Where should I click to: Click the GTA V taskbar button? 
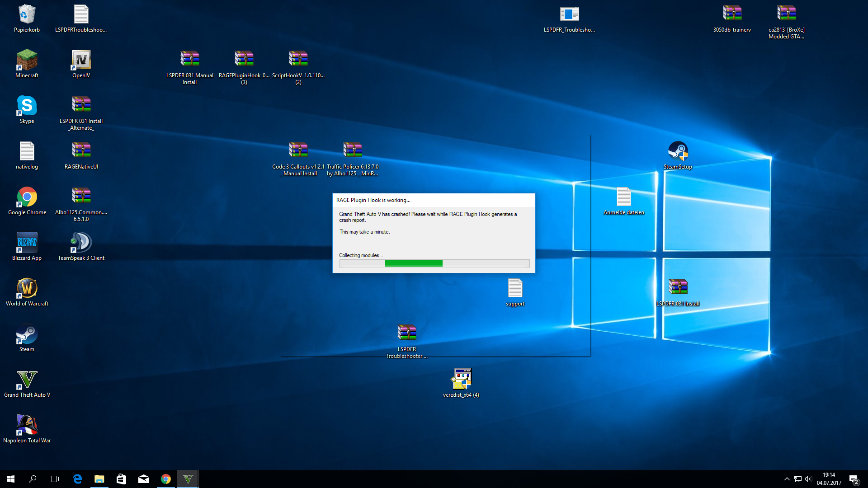(x=188, y=479)
